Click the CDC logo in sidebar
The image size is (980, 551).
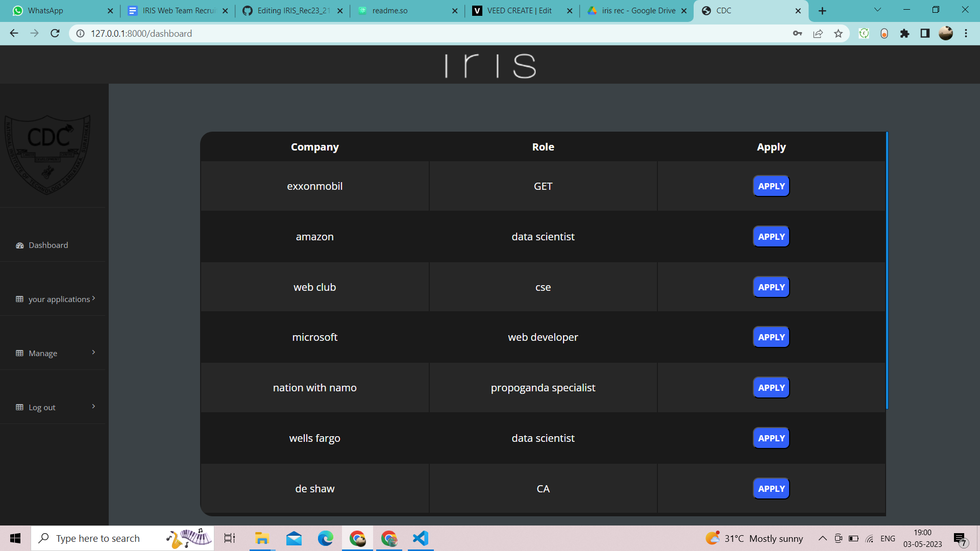(47, 154)
